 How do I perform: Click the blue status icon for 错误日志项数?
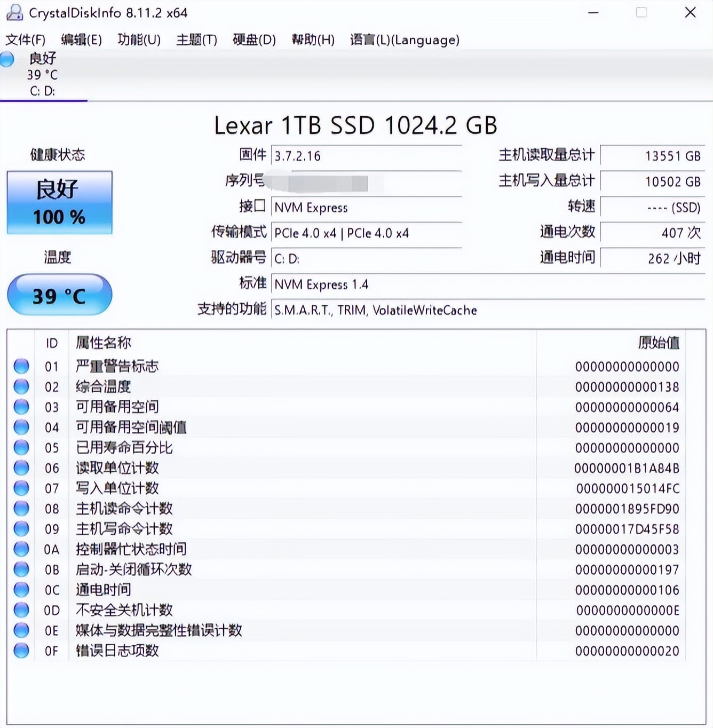click(21, 651)
